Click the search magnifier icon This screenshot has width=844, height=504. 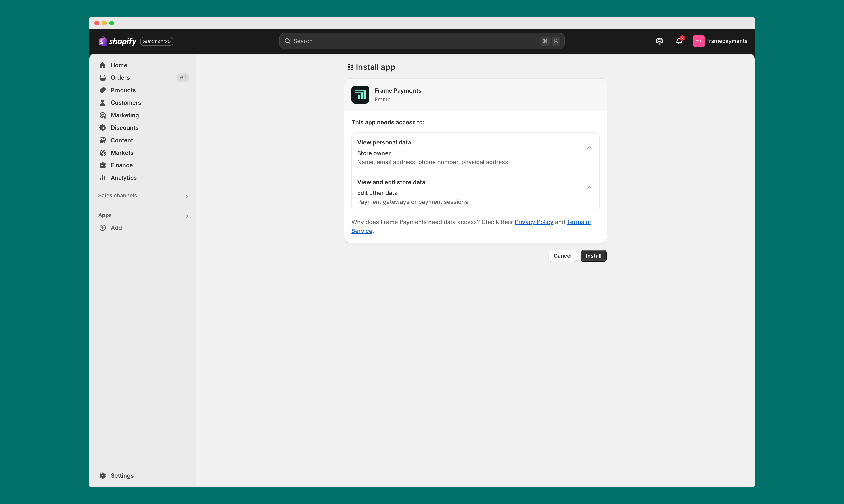[x=287, y=41]
